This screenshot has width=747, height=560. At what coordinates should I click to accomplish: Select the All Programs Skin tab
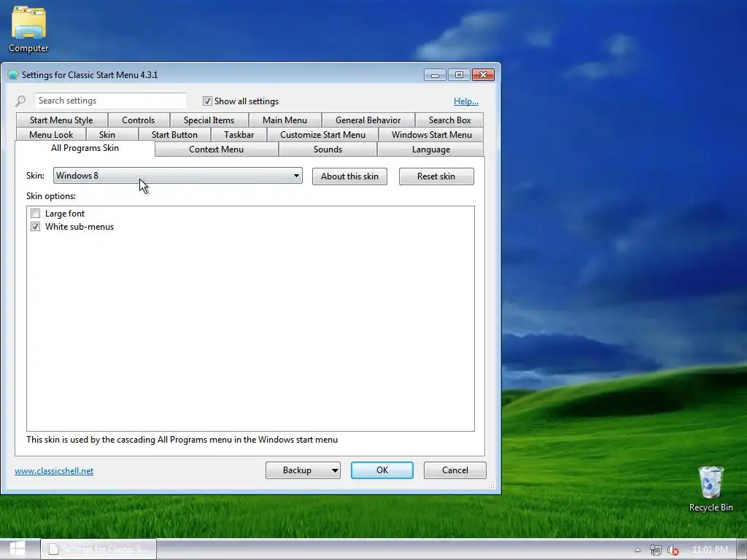85,148
